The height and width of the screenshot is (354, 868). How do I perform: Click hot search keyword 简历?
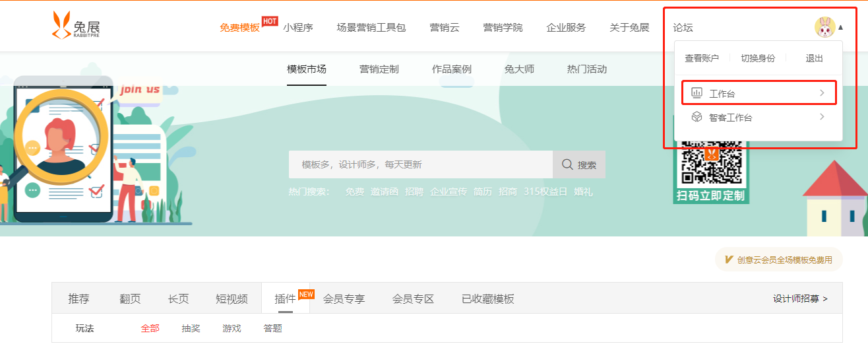(483, 192)
